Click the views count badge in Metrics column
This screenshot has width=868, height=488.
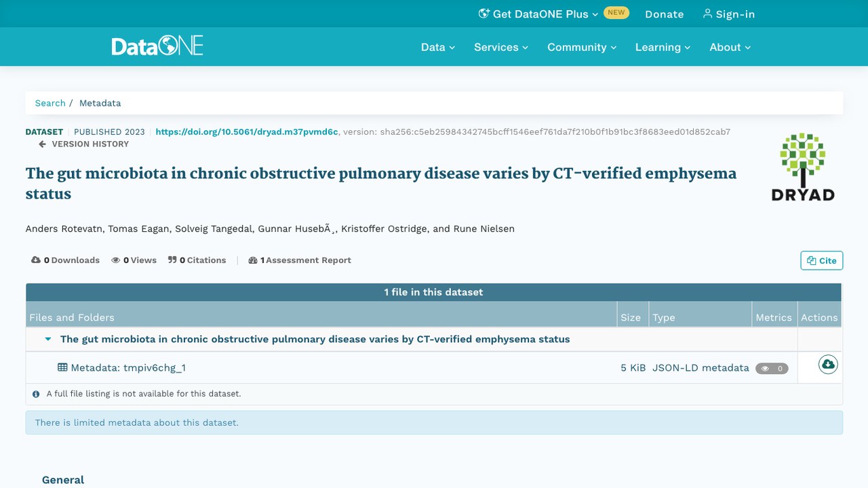click(772, 369)
